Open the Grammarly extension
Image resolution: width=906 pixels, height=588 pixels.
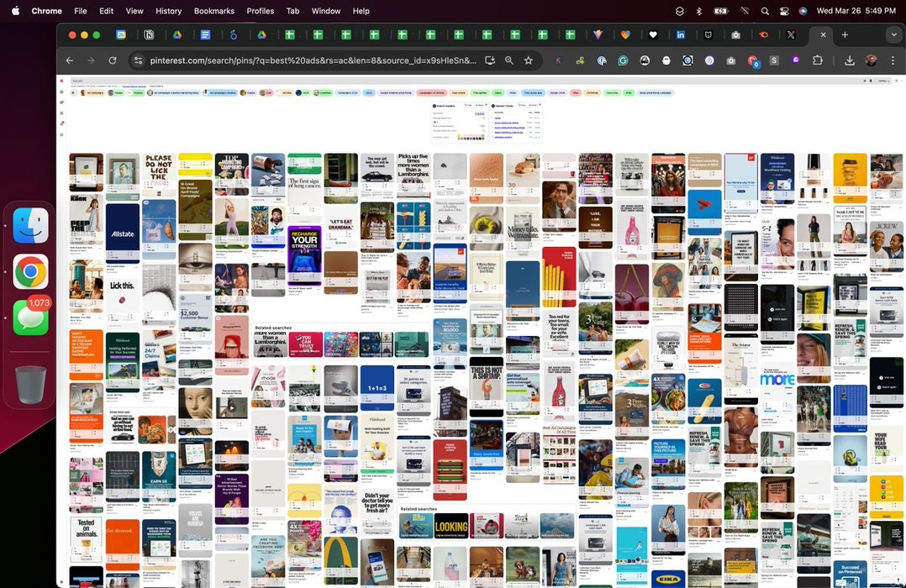623,60
